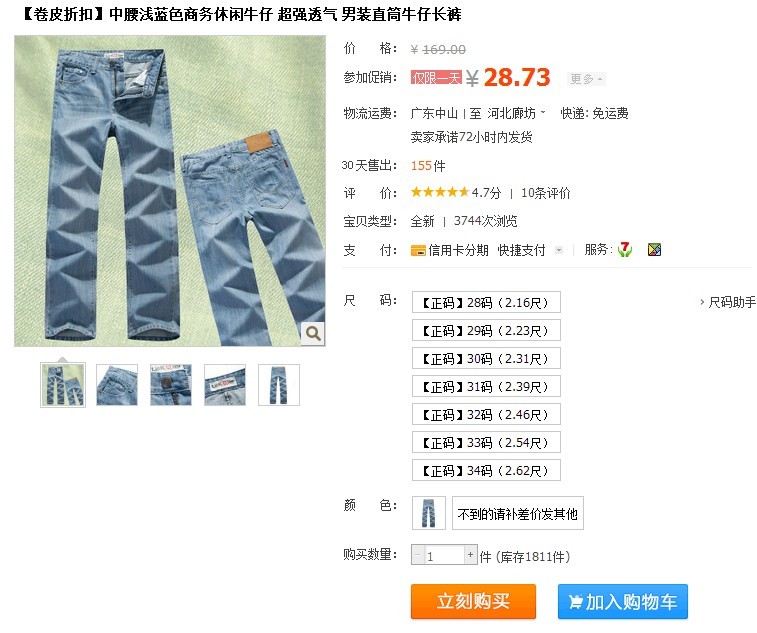Open the 尺码助手 size helper link
Image resolution: width=757 pixels, height=633 pixels.
pos(728,302)
